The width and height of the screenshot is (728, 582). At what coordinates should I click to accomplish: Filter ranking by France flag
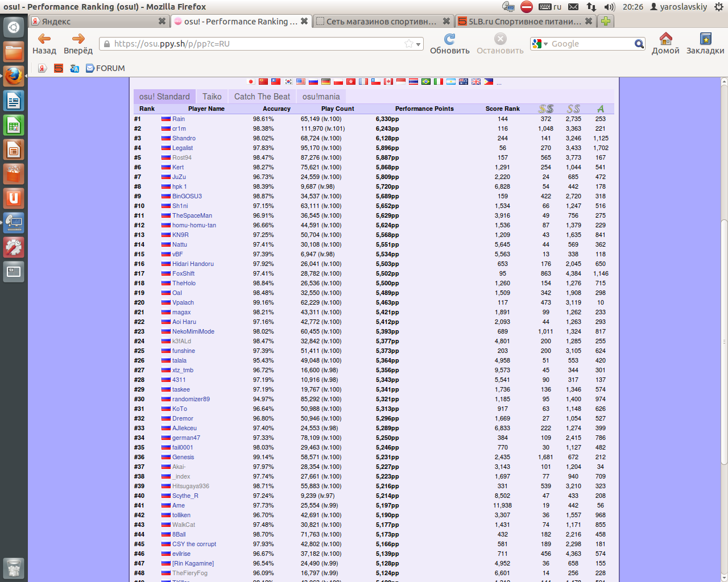tap(363, 82)
